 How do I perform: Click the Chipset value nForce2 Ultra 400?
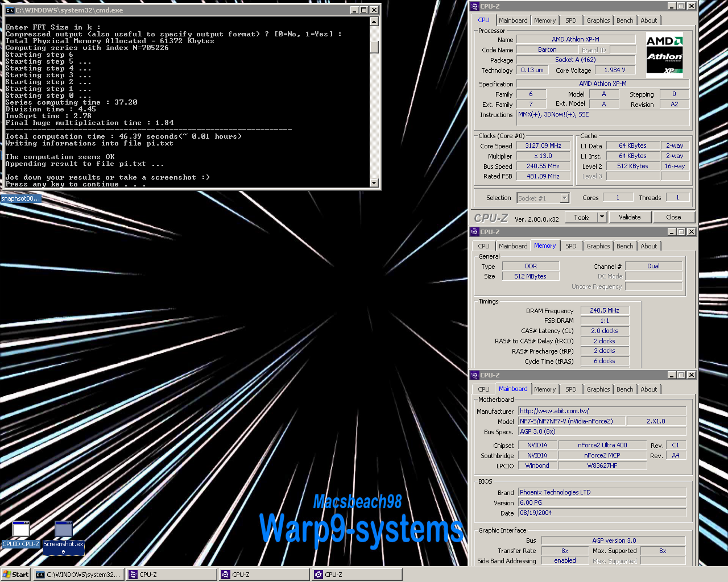[602, 445]
